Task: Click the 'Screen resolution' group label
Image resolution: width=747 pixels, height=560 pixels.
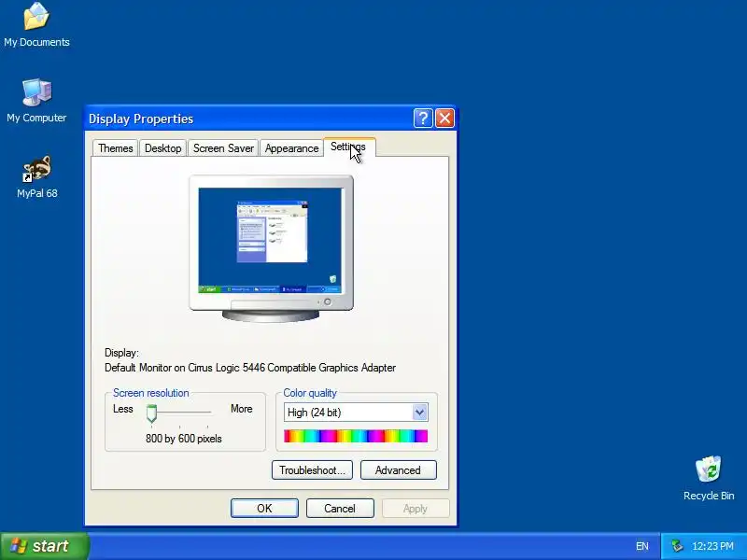Action: (x=151, y=393)
